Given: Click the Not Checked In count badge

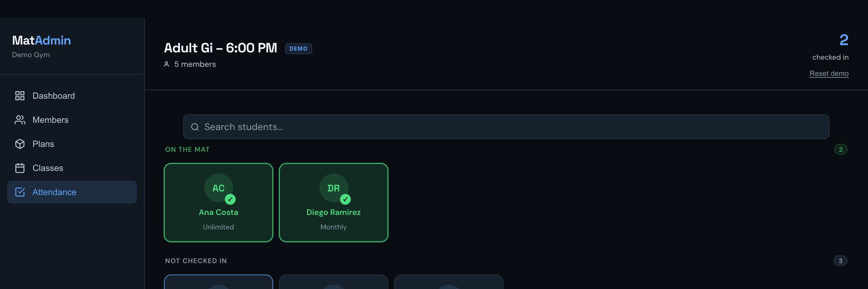Looking at the screenshot, I should point(840,261).
